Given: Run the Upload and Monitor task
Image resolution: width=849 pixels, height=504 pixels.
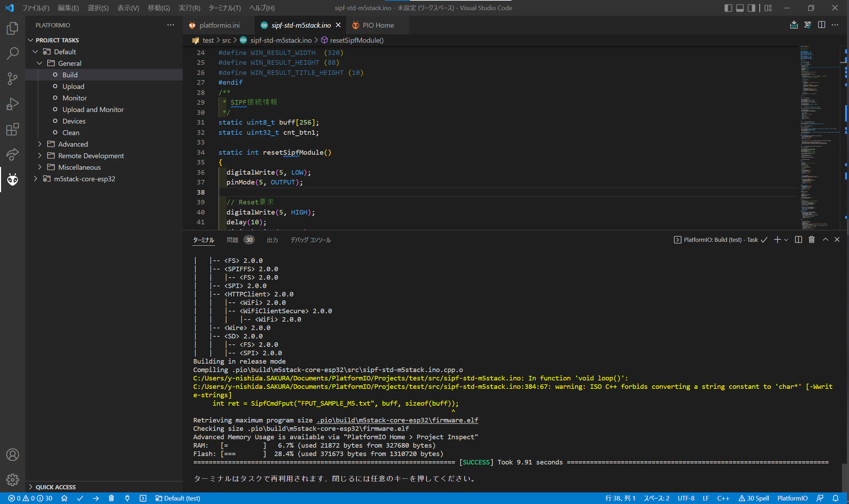Looking at the screenshot, I should (x=93, y=110).
